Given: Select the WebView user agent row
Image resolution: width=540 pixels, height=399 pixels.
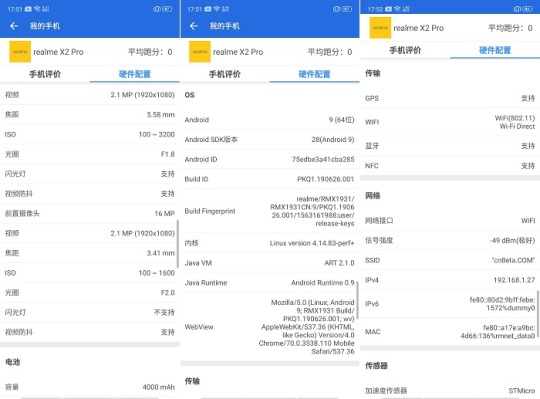Looking at the screenshot, I should (x=270, y=327).
